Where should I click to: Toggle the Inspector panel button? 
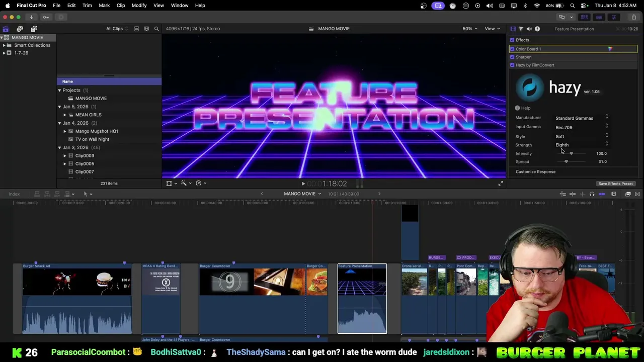point(613,17)
